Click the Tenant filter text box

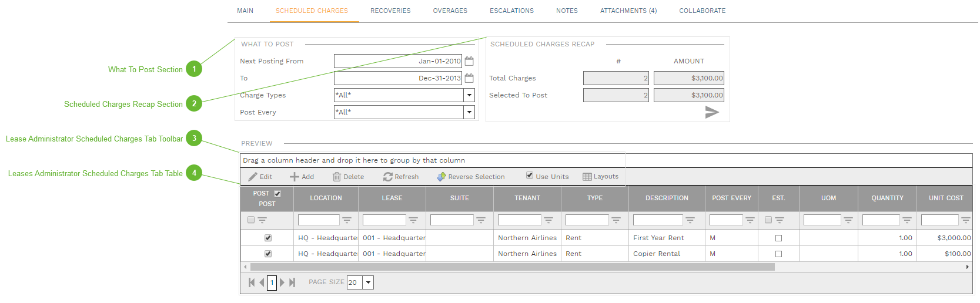[519, 220]
